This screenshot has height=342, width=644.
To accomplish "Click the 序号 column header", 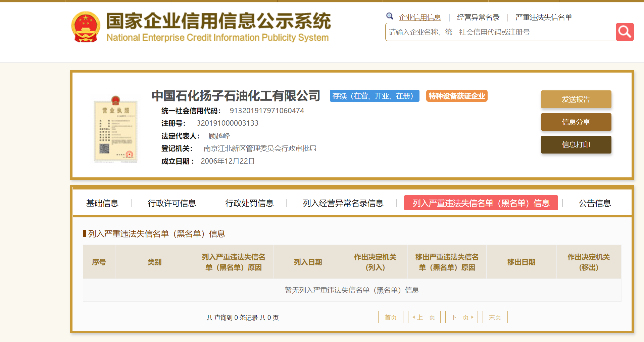I will pos(99,262).
